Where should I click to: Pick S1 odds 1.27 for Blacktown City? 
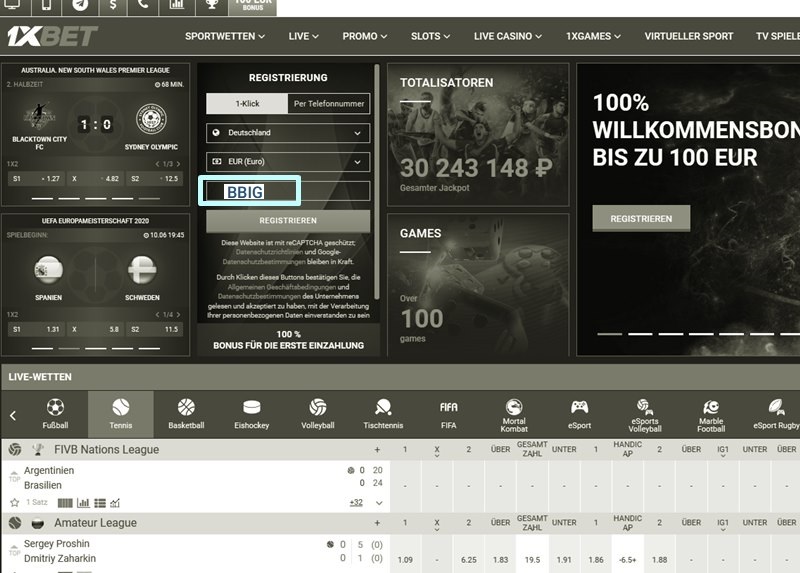coord(36,179)
